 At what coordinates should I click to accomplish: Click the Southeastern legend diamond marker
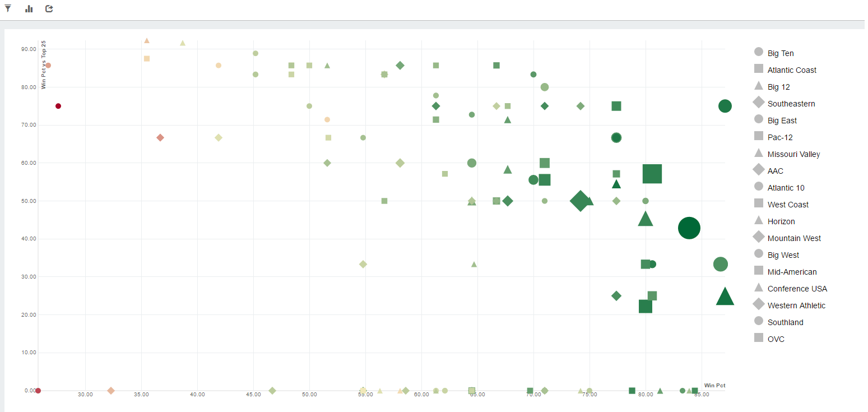pos(759,103)
